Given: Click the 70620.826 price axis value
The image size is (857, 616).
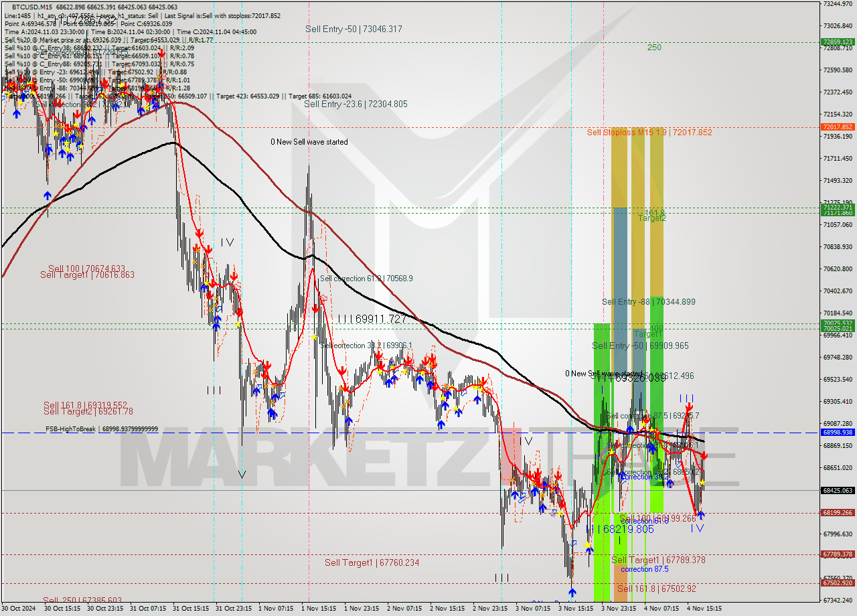Looking at the screenshot, I should click(838, 269).
